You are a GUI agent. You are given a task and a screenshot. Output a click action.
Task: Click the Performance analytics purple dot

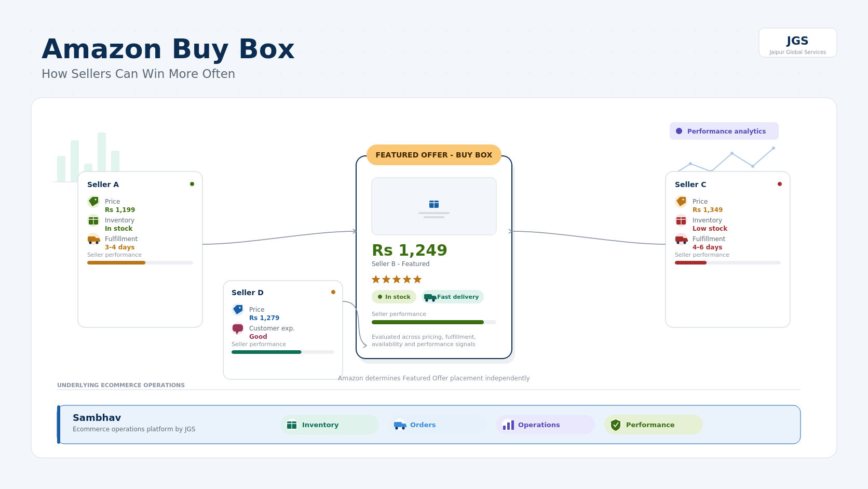(679, 131)
